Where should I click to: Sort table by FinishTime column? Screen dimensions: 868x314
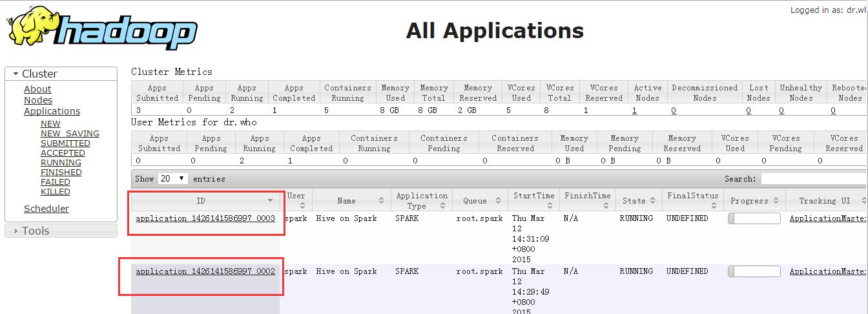click(x=587, y=200)
